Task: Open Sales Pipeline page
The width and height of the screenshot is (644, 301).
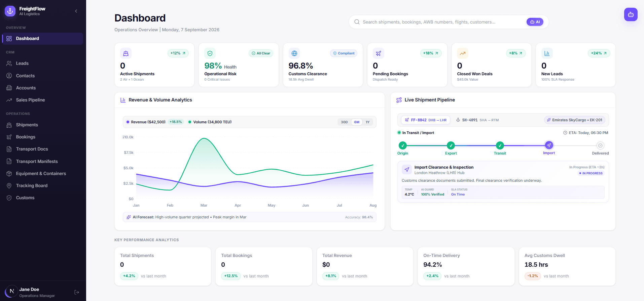Action: coord(42,100)
